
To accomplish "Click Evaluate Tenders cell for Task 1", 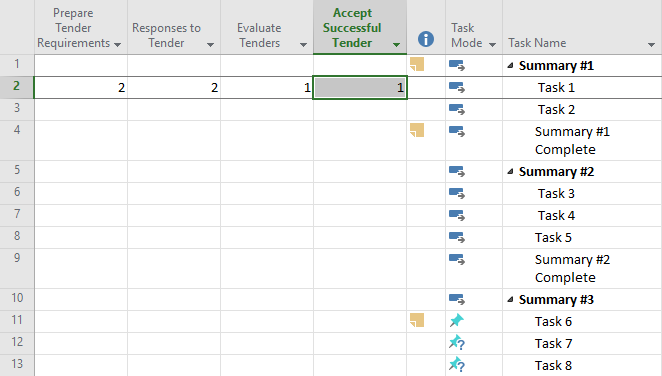I will (x=267, y=87).
